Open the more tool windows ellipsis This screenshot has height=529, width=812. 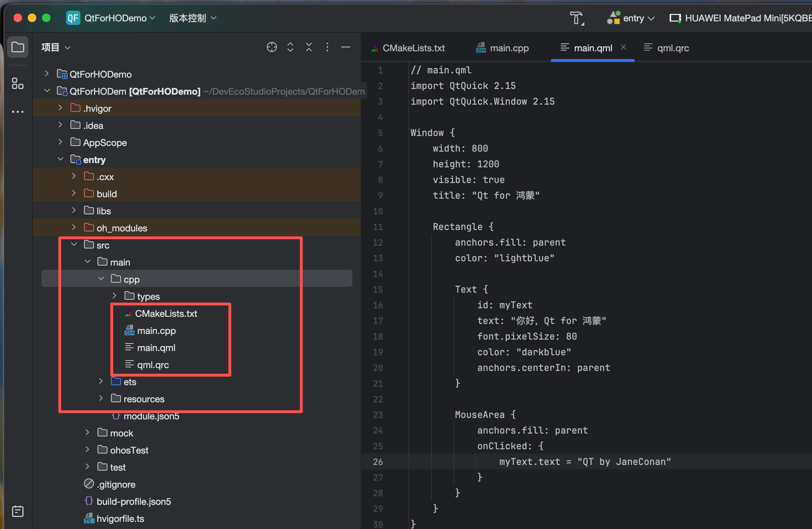(17, 112)
